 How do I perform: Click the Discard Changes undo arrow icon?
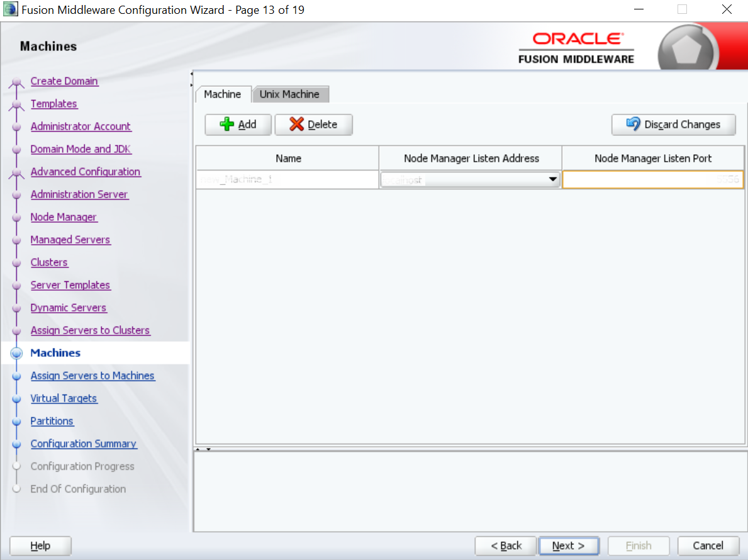click(633, 124)
